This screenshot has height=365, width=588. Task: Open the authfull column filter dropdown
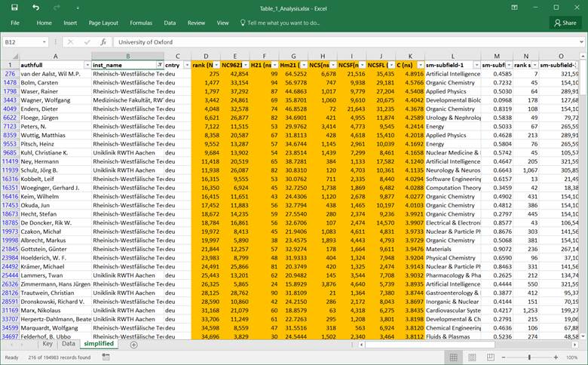click(x=87, y=66)
